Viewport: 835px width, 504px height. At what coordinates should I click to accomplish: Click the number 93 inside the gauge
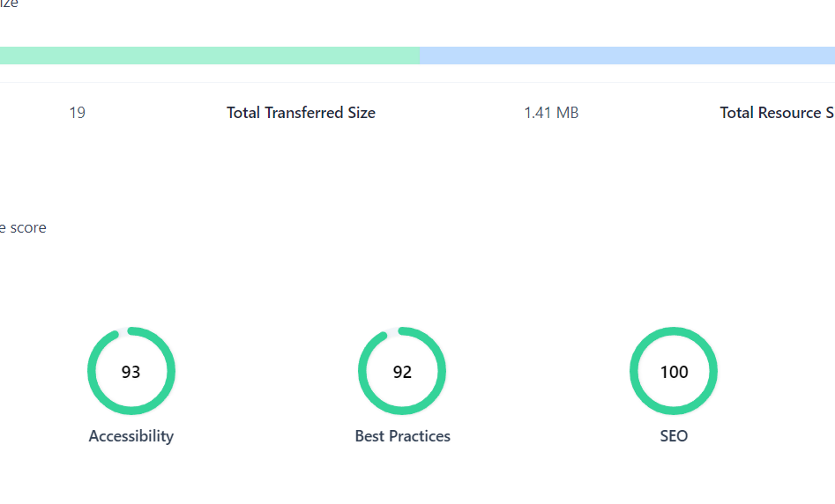point(130,372)
